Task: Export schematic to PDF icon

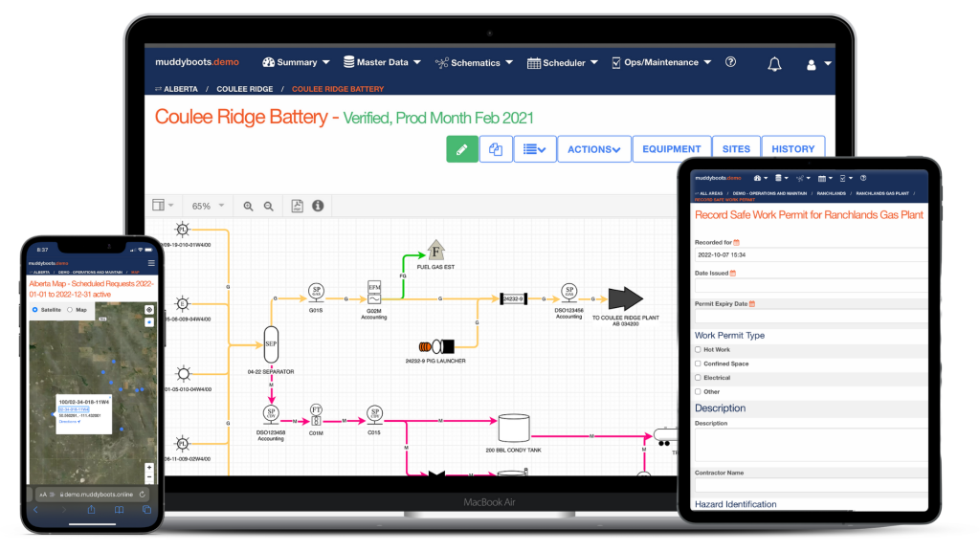Action: point(298,206)
